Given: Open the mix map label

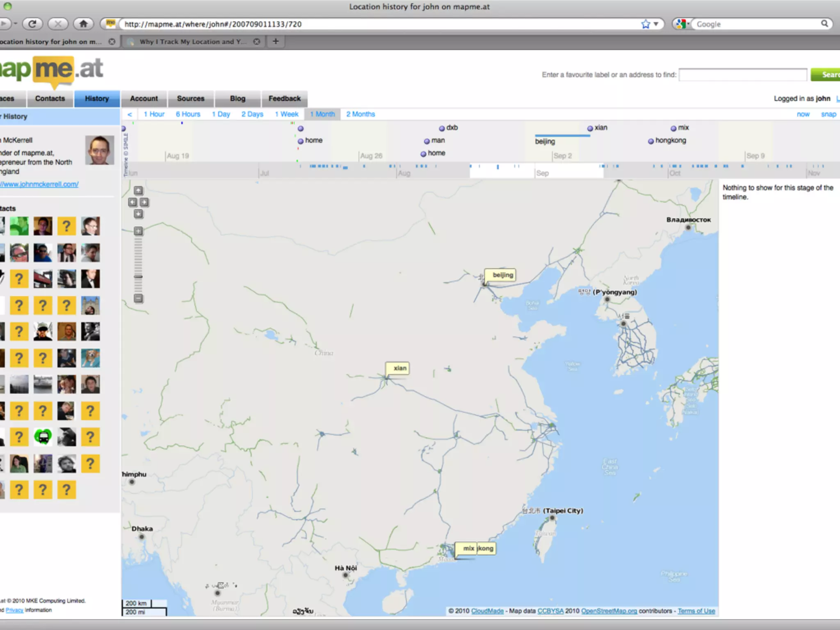Looking at the screenshot, I should coord(466,548).
